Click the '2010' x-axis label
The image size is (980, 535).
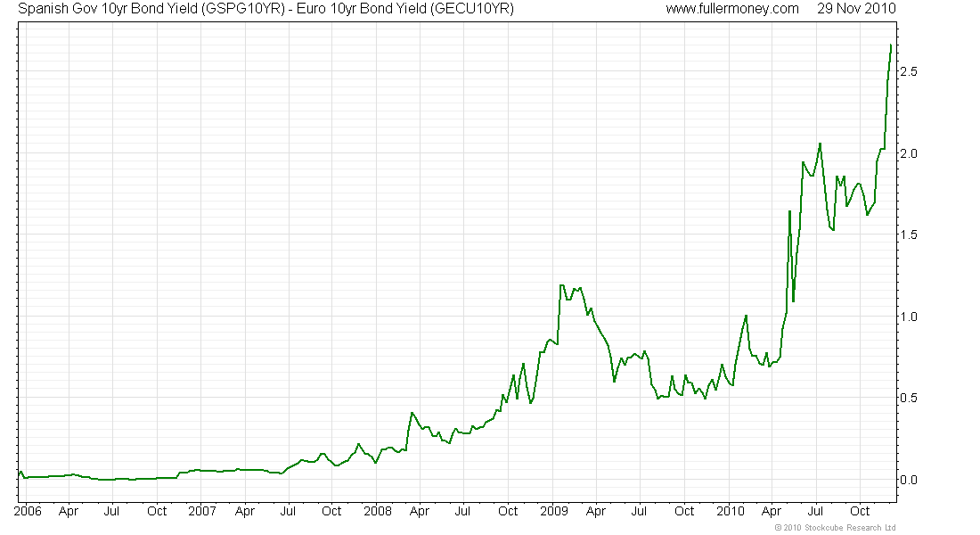pyautogui.click(x=730, y=511)
